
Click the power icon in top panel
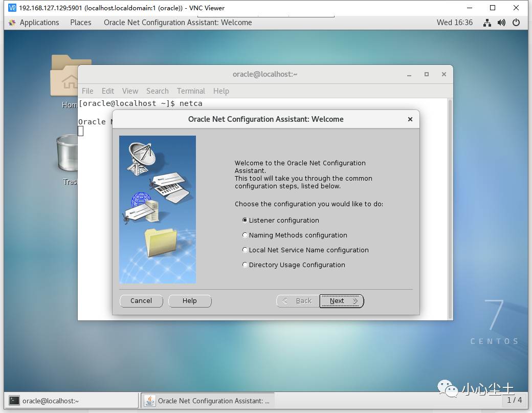click(516, 23)
